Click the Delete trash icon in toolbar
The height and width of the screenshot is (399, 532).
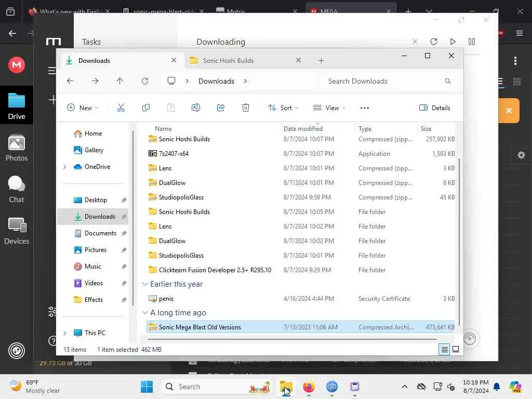[246, 108]
